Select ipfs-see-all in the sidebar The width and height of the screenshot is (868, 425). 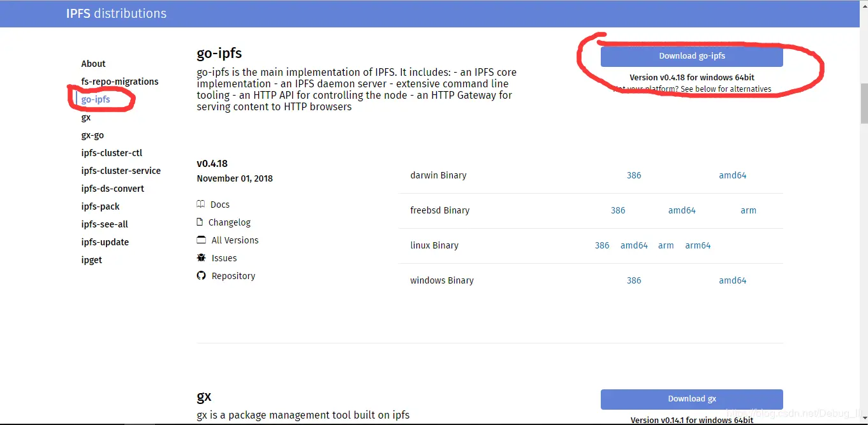click(x=105, y=224)
